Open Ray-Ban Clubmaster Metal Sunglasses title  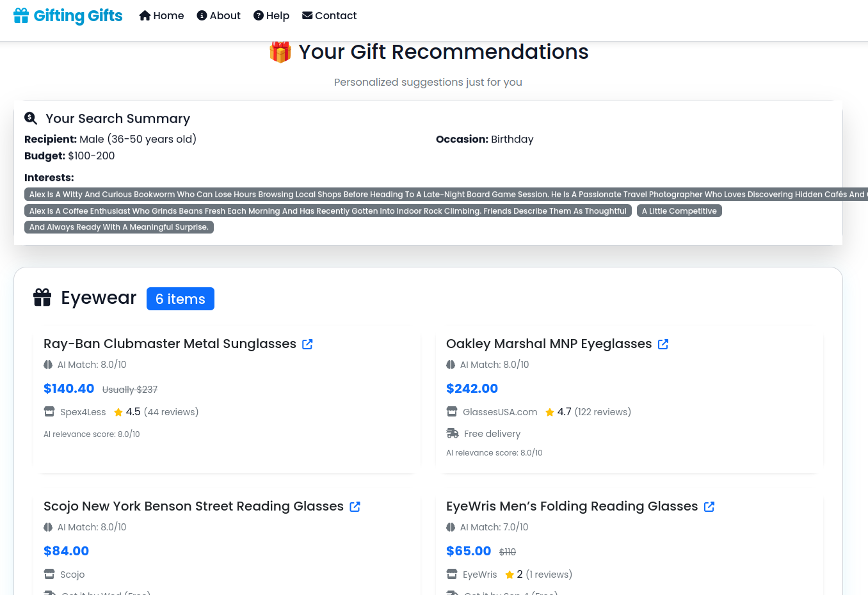(170, 344)
